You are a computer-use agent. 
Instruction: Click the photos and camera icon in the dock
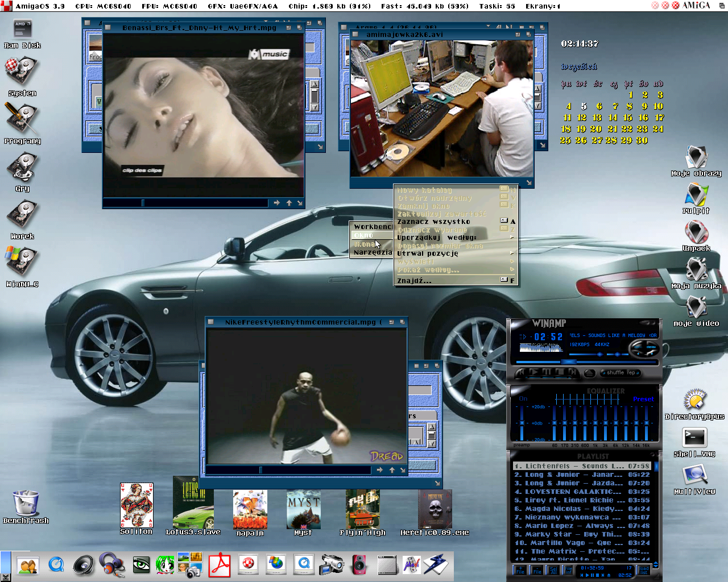pyautogui.click(x=190, y=564)
